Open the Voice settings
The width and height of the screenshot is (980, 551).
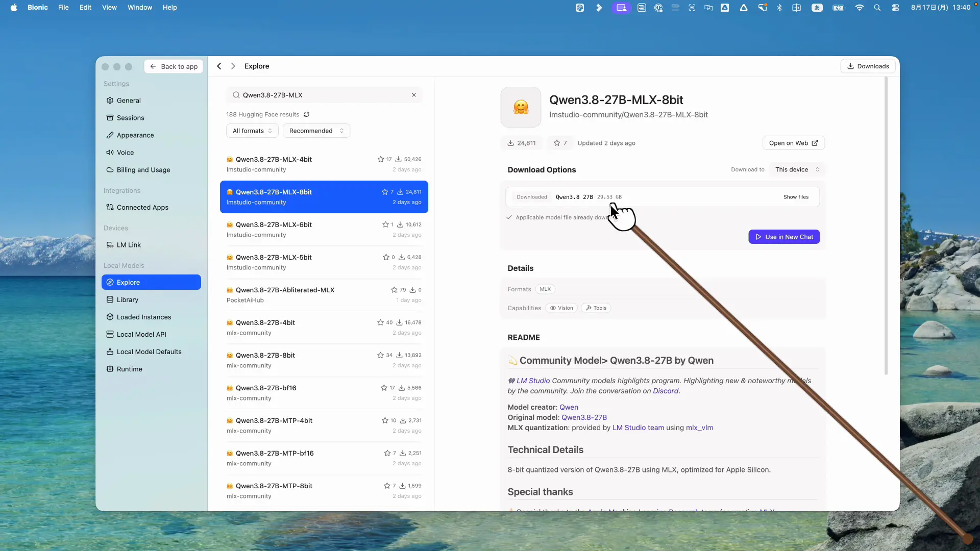(x=151, y=153)
